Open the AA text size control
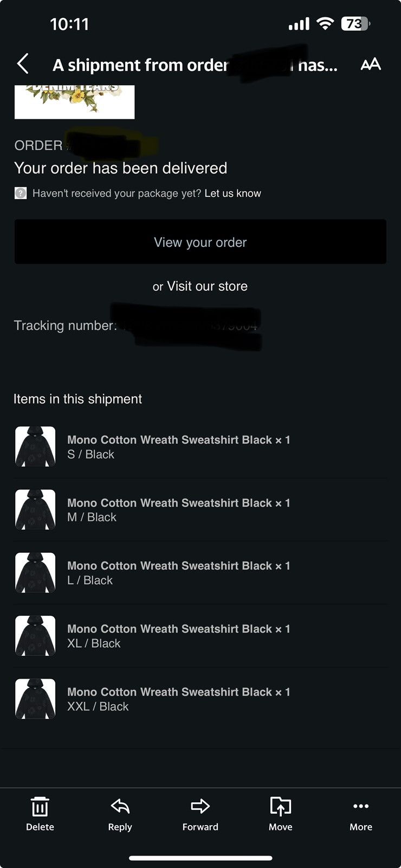The image size is (401, 868). (371, 65)
